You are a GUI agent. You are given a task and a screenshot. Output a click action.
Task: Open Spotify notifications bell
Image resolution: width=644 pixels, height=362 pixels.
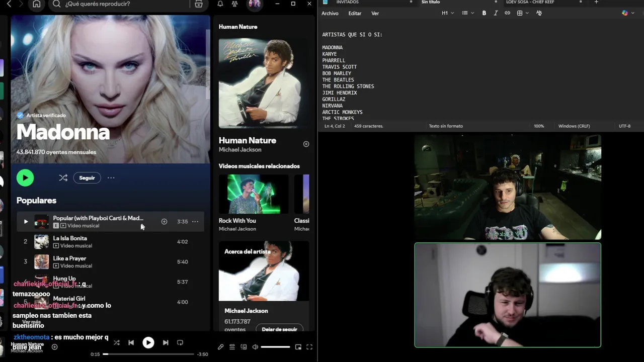(220, 4)
